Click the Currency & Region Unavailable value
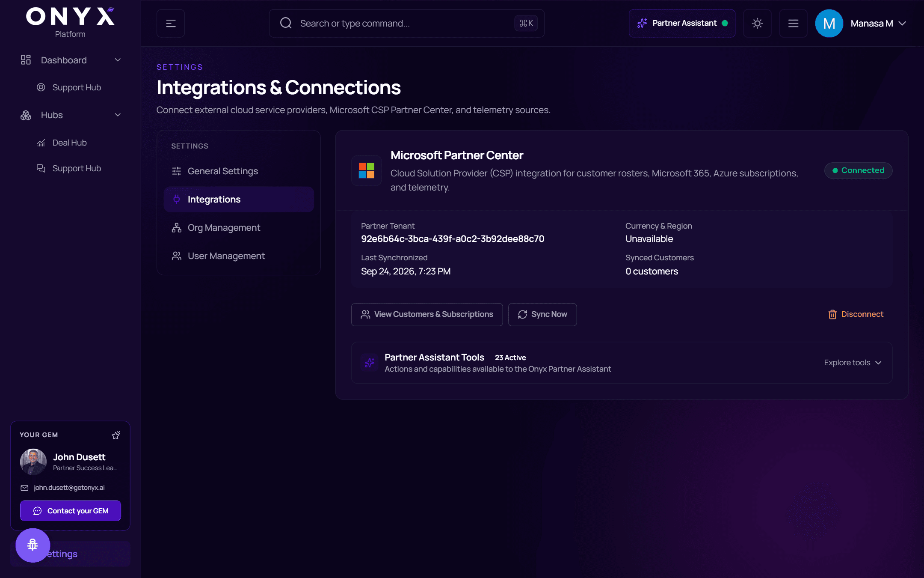Screen dimensions: 924x578 pos(649,239)
